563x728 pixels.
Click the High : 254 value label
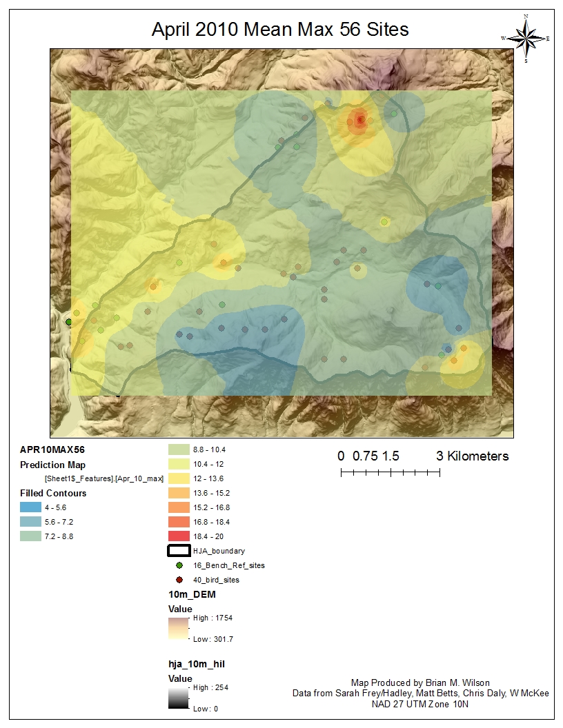click(x=211, y=687)
